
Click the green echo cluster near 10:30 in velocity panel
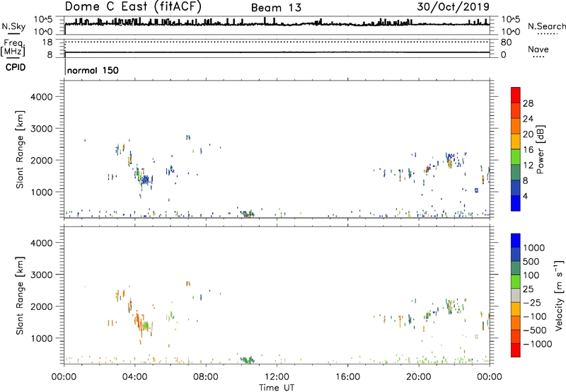pos(248,359)
